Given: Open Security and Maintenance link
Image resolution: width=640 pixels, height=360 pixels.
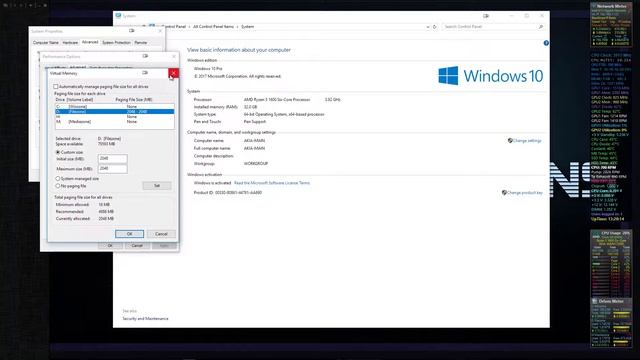Looking at the screenshot, I should [145, 319].
